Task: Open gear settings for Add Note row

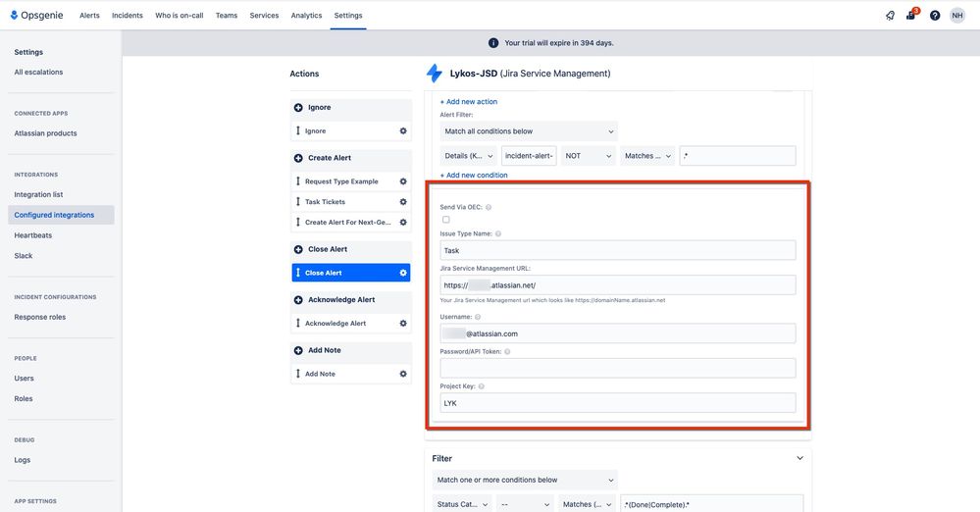Action: [x=403, y=374]
